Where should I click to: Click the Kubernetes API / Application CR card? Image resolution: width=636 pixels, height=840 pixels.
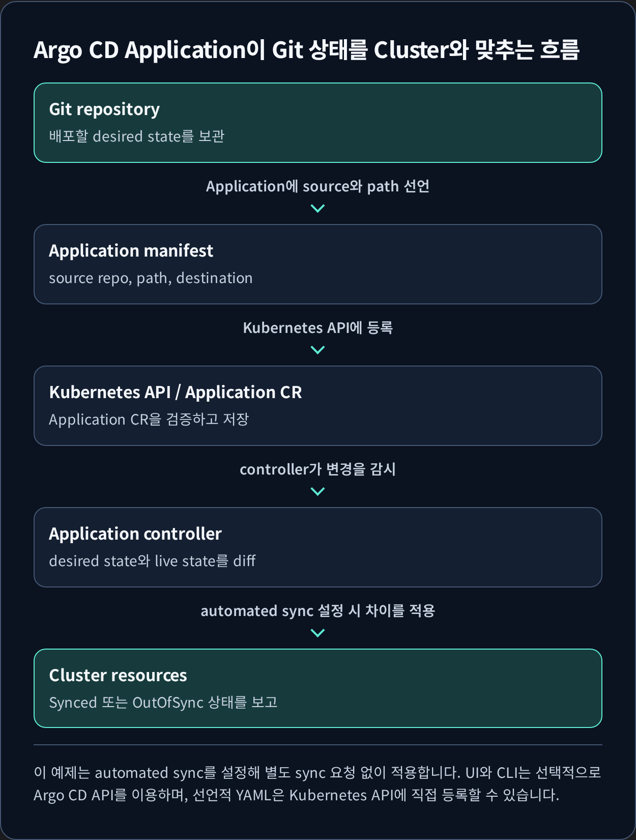click(x=318, y=406)
